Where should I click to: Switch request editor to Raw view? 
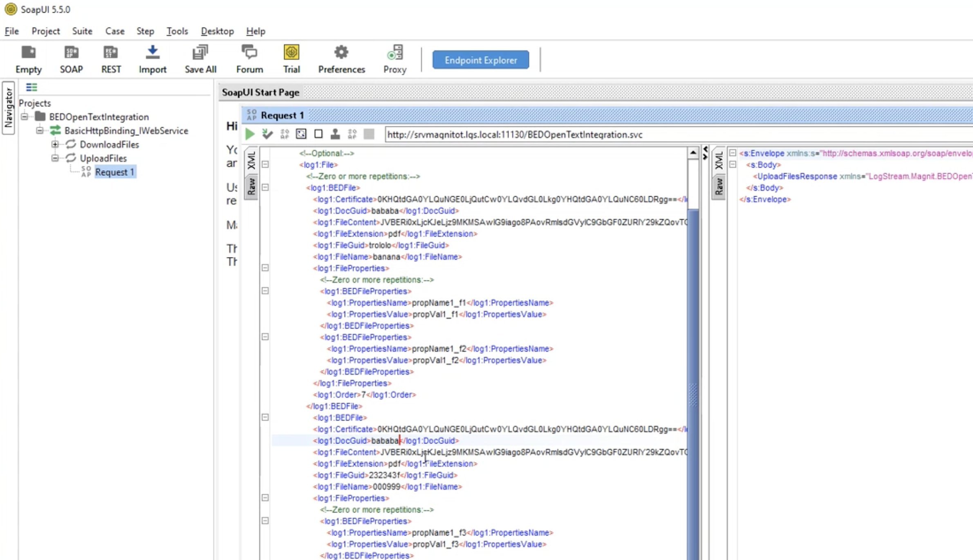pos(251,187)
